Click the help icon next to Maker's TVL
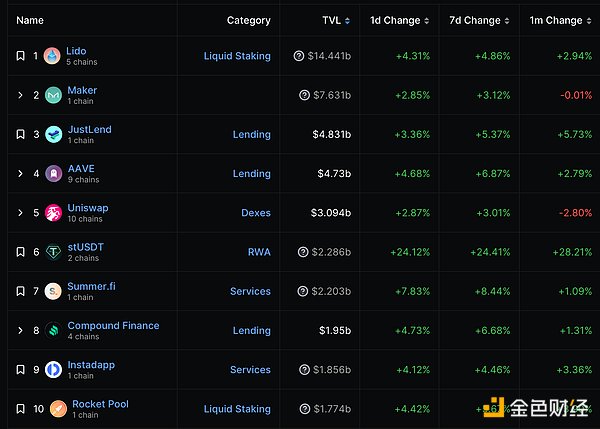 [x=304, y=95]
